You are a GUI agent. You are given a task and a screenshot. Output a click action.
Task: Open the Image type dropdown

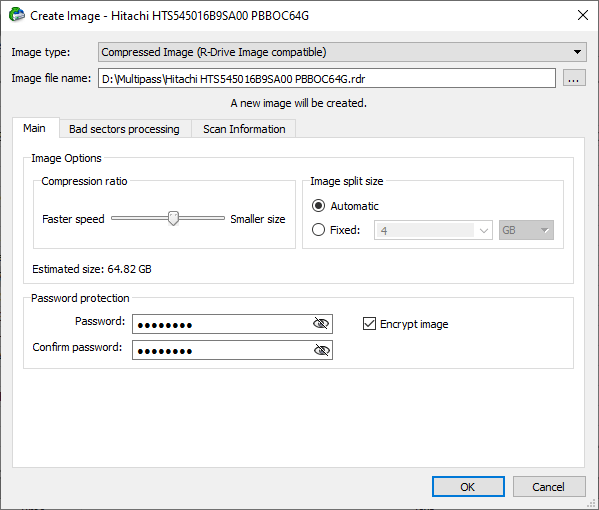click(x=342, y=52)
